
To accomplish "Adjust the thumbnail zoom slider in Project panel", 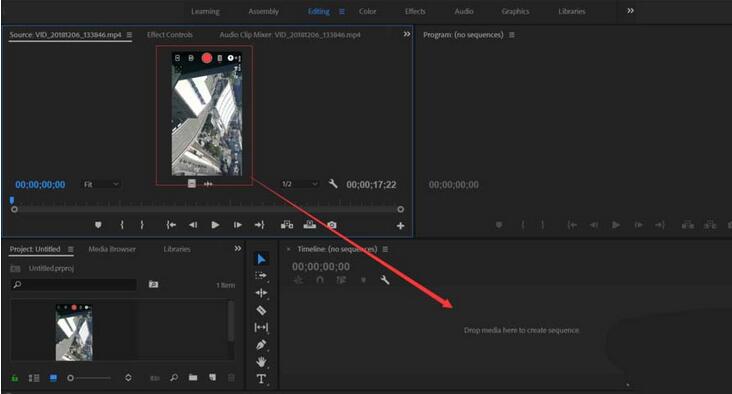I will point(90,378).
